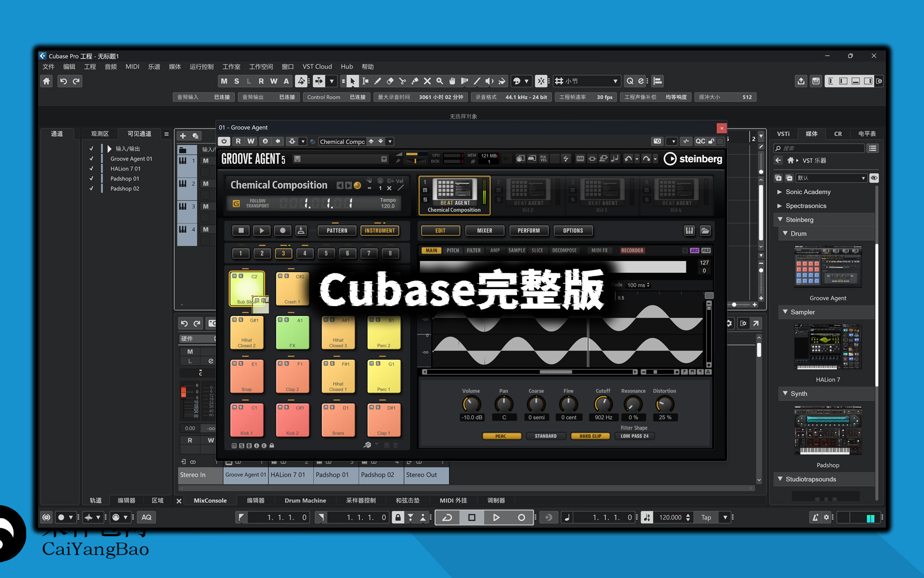This screenshot has height=578, width=924.
Task: Select the Zoom magnifier tool
Action: pyautogui.click(x=440, y=81)
